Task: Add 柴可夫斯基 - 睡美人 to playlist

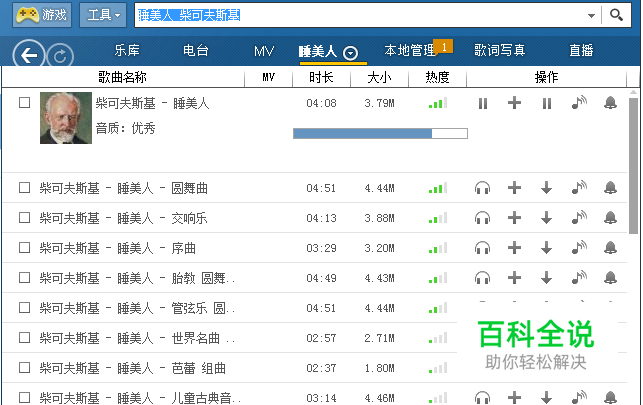Action: [514, 103]
